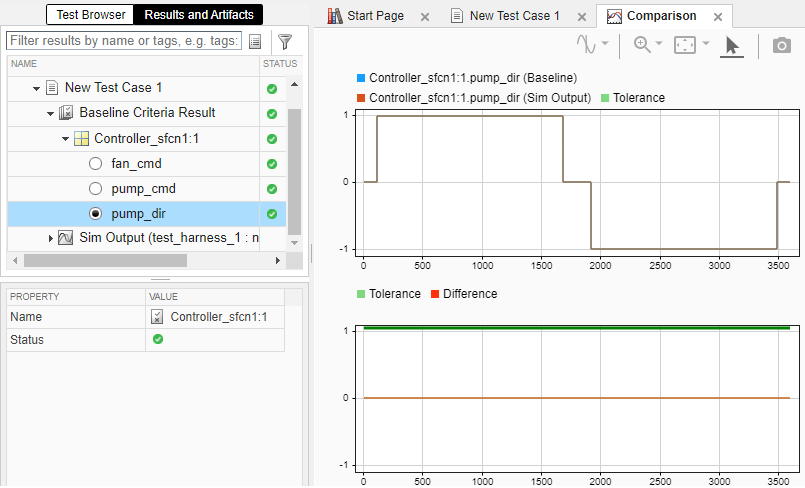
Task: Select the pump_cmd radio button
Action: (96, 188)
